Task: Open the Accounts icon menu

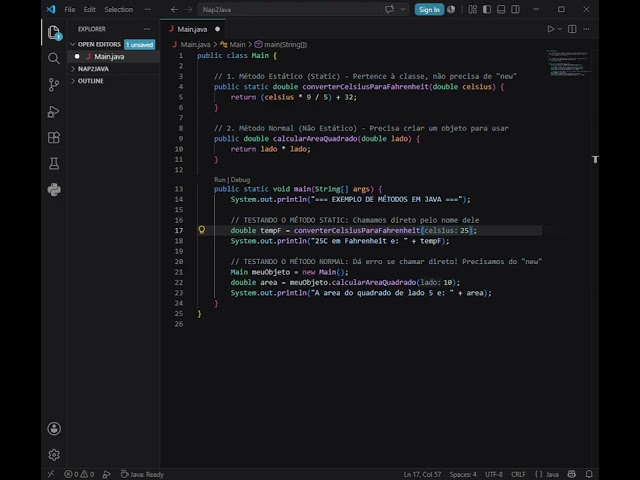Action: (54, 429)
